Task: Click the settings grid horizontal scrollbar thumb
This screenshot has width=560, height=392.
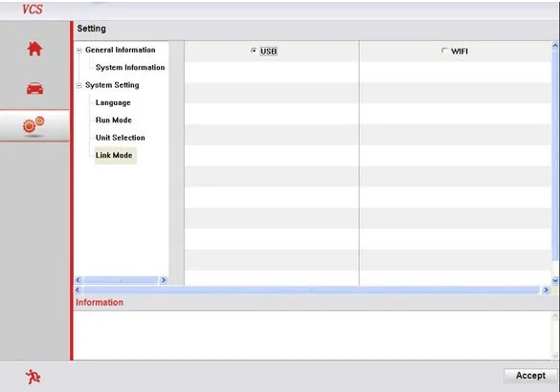Action: click(x=311, y=290)
